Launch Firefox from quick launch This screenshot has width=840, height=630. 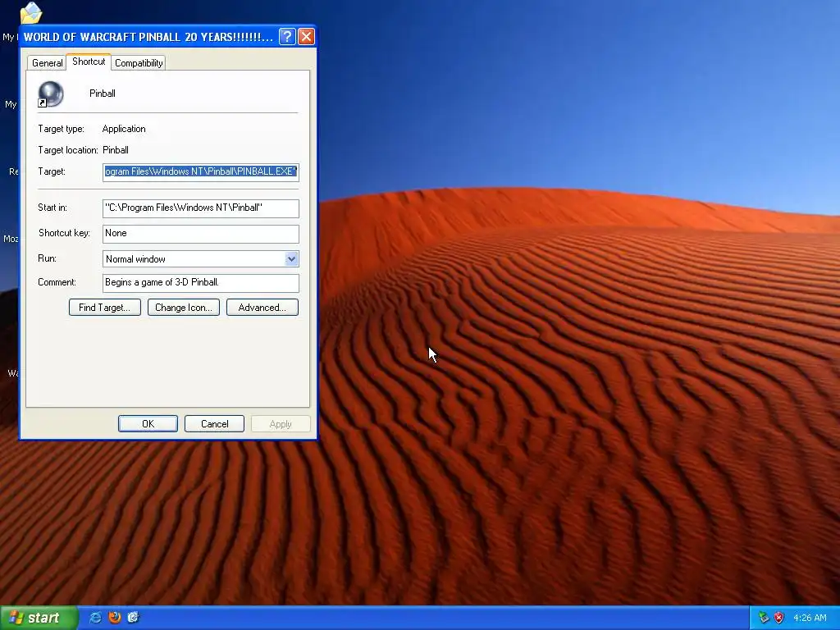(x=115, y=618)
